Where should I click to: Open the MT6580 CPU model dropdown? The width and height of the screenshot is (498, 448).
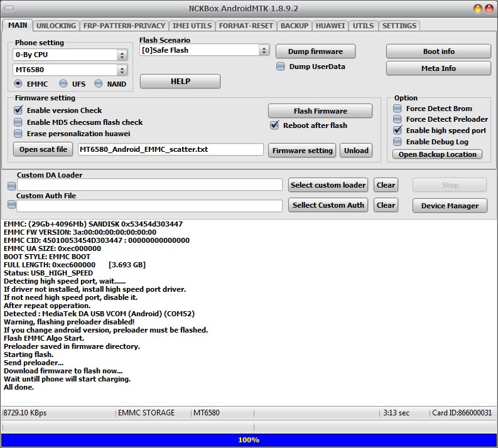click(x=122, y=70)
